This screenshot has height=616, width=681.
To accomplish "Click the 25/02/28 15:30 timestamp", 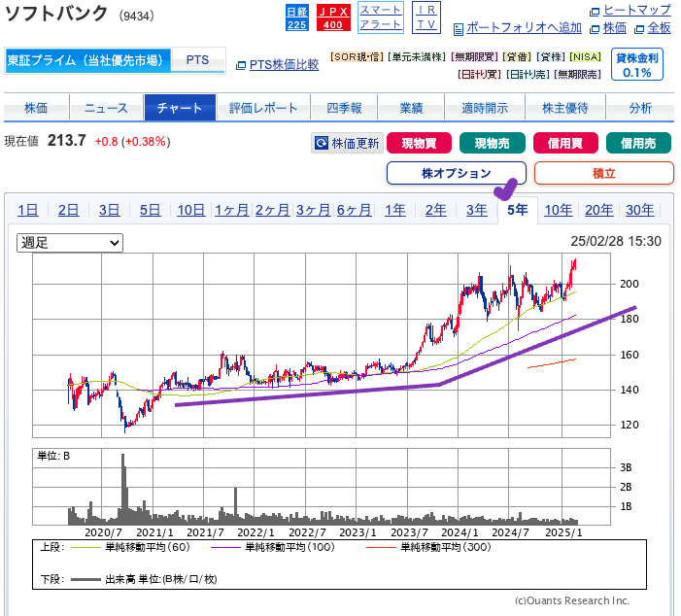I will click(x=616, y=241).
